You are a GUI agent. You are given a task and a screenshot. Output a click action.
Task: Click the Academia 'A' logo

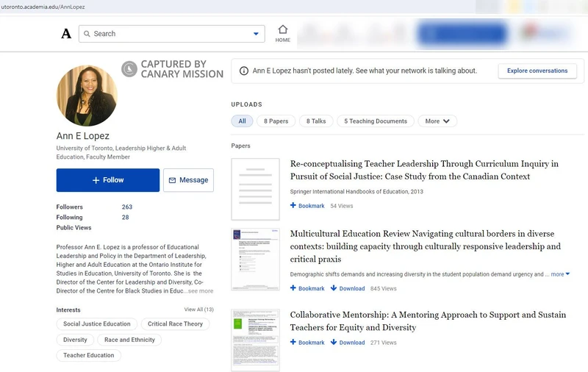tap(66, 34)
